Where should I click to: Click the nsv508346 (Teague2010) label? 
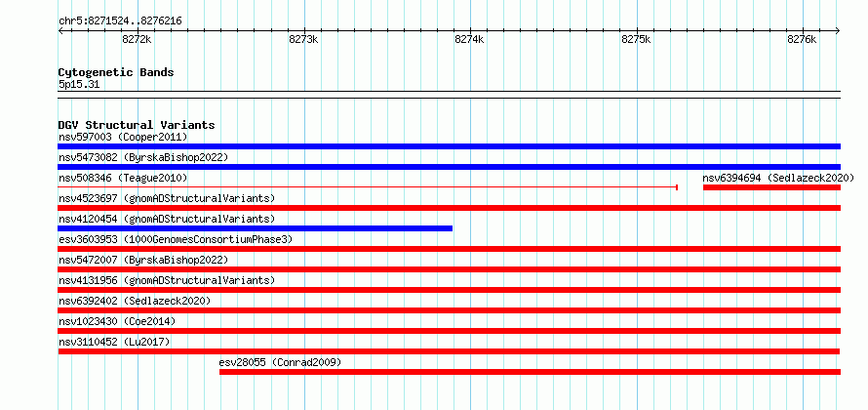[123, 178]
